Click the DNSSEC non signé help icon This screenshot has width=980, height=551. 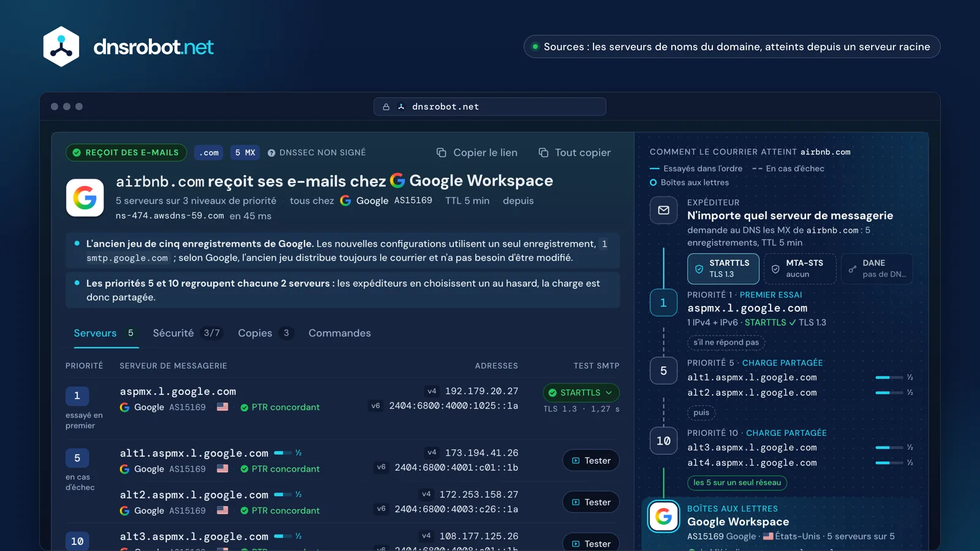[271, 152]
